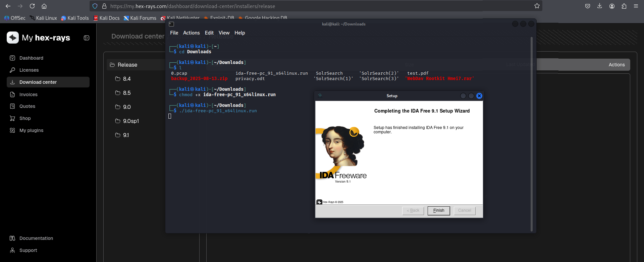Click ida-free-pc_91_x64linux.run in file listing
Image resolution: width=644 pixels, height=262 pixels.
pyautogui.click(x=272, y=73)
